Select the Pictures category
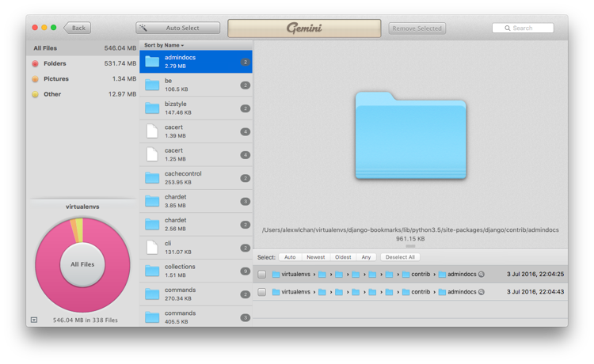 (x=83, y=78)
